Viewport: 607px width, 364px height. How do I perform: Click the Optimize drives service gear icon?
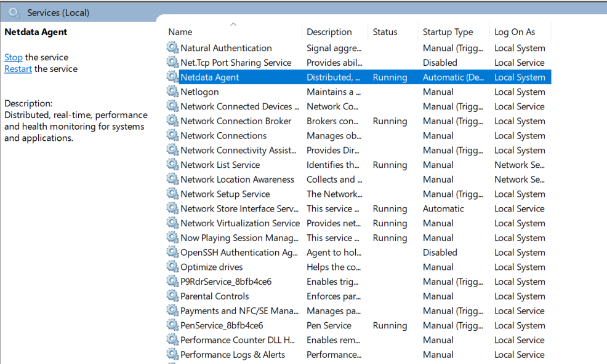tap(172, 267)
